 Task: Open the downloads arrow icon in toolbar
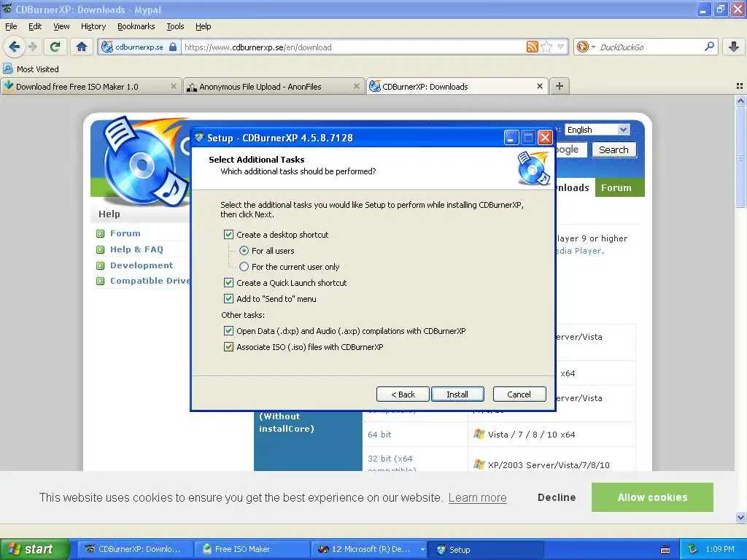click(734, 47)
